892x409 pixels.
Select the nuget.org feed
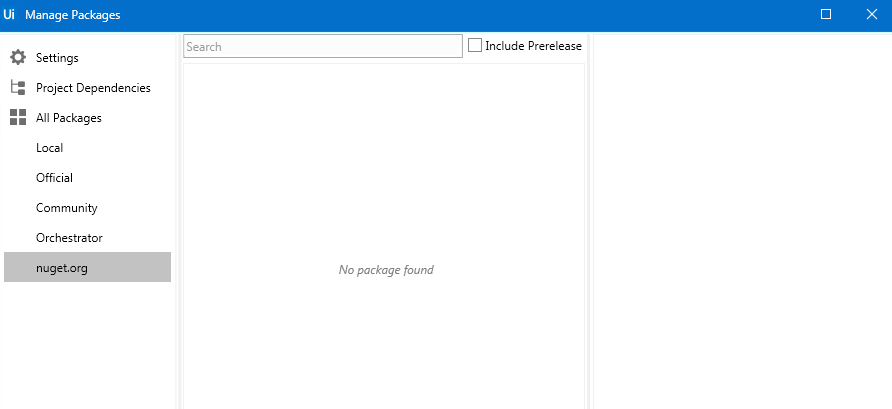pyautogui.click(x=88, y=267)
